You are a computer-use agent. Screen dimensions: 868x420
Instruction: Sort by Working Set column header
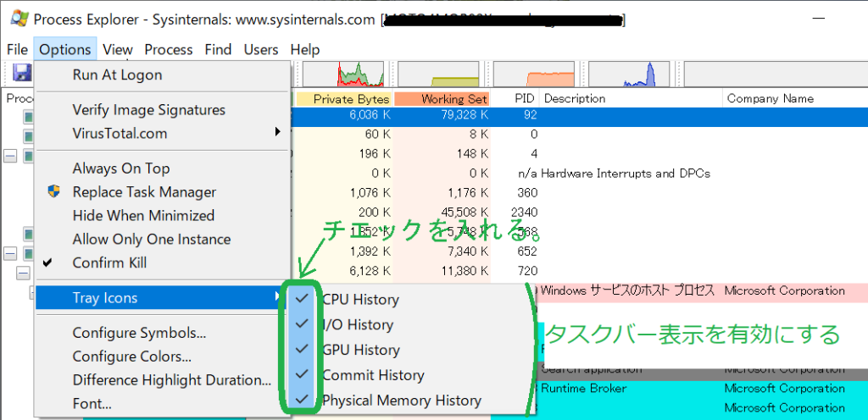tap(442, 99)
